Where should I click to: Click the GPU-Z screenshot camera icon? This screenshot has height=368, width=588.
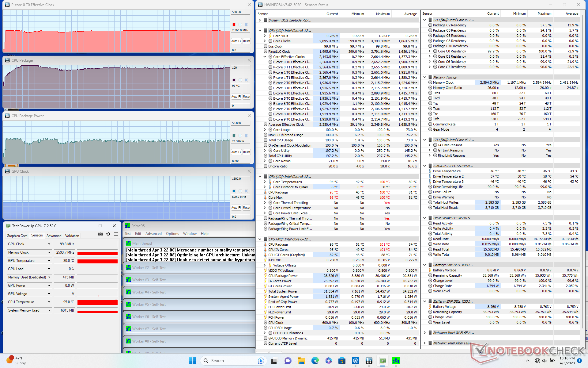pos(100,234)
